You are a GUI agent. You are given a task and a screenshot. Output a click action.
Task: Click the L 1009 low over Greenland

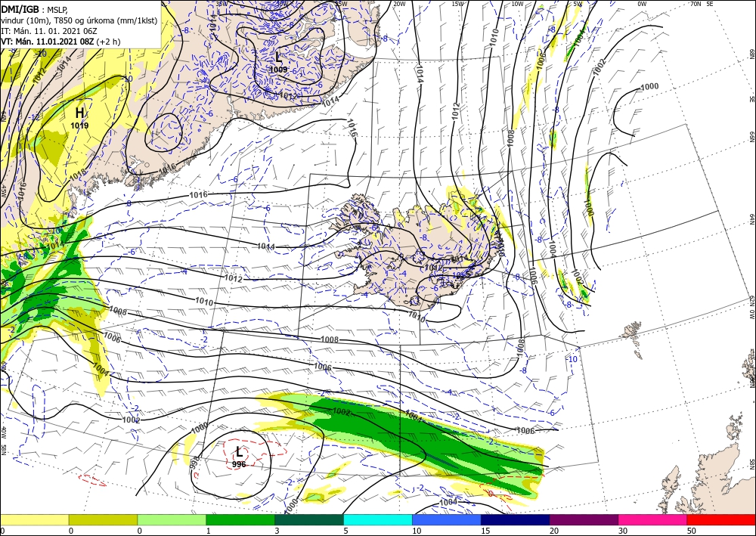pos(279,63)
